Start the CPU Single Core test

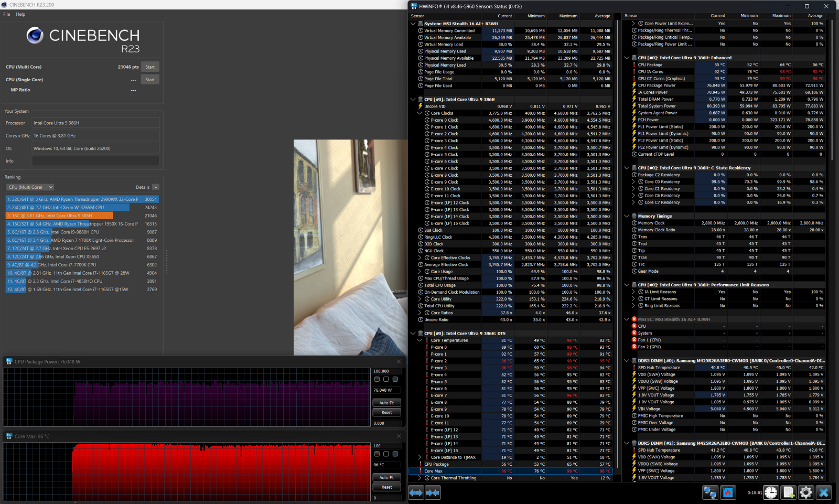point(150,80)
